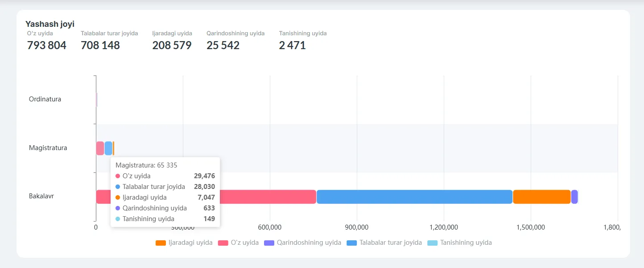Viewport: 644px width, 268px height.
Task: Select pink segment of Magistratura bar
Action: point(100,148)
